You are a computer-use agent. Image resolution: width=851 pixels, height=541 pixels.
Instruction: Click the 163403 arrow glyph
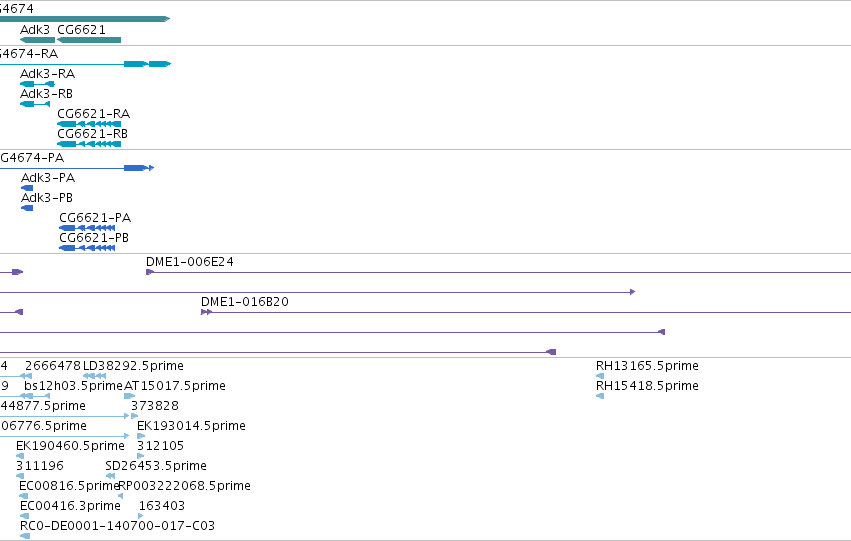coord(141,516)
